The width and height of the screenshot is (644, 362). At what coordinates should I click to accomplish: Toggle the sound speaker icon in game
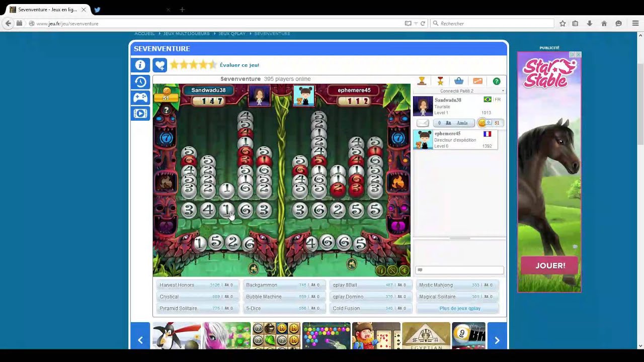tap(404, 270)
